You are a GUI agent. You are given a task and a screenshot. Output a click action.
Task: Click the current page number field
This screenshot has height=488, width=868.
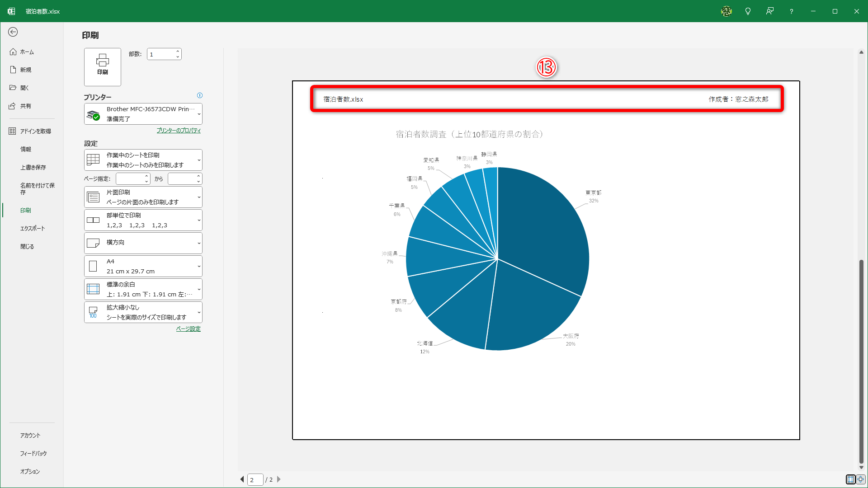point(255,479)
